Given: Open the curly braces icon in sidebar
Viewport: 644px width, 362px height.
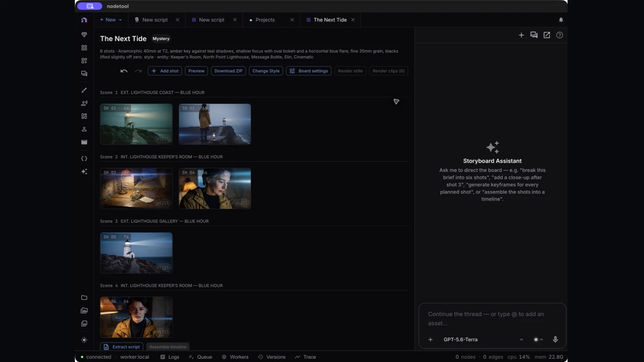Looking at the screenshot, I should tap(84, 158).
